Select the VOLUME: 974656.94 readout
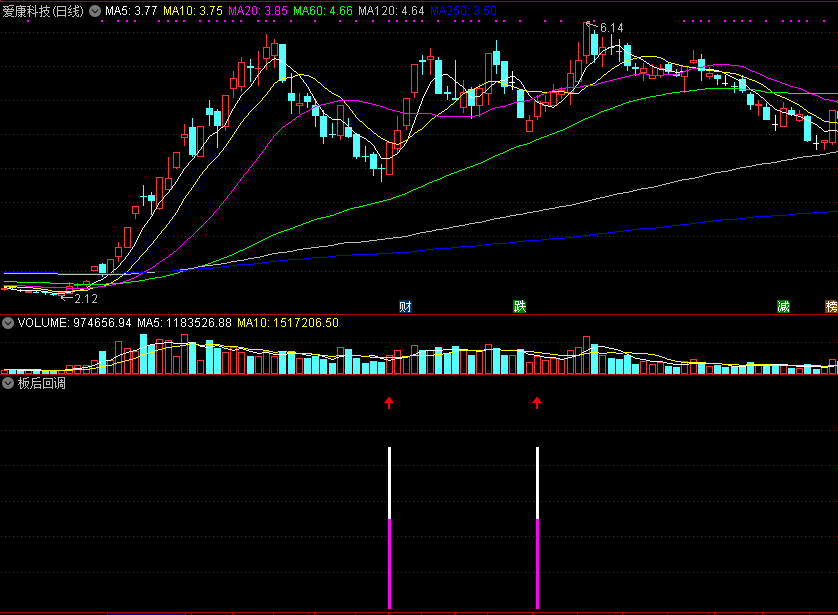Screen dimensions: 838x615 [x=74, y=323]
